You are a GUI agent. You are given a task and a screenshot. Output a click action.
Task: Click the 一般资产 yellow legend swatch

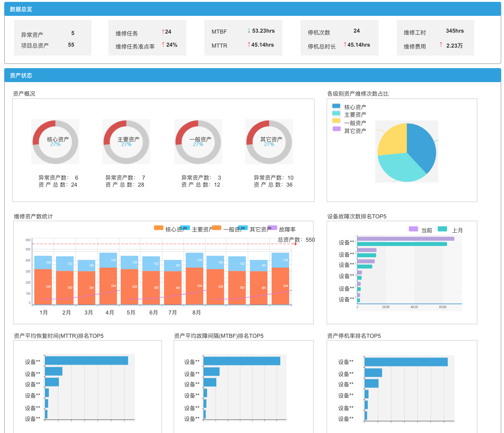coord(336,121)
